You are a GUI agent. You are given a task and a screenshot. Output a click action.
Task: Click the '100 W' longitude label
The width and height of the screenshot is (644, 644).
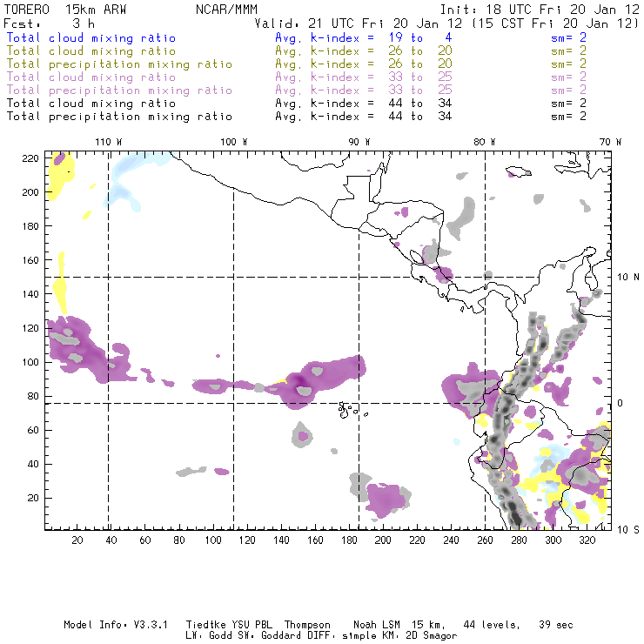click(234, 142)
